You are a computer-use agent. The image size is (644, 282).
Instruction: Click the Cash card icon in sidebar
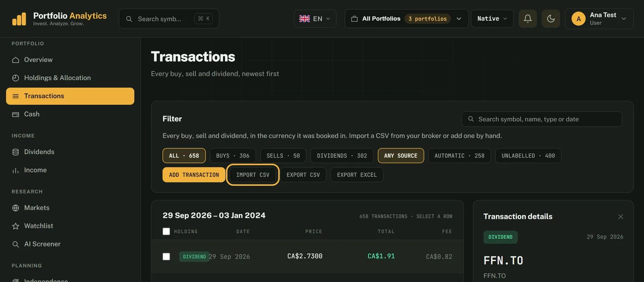click(16, 114)
